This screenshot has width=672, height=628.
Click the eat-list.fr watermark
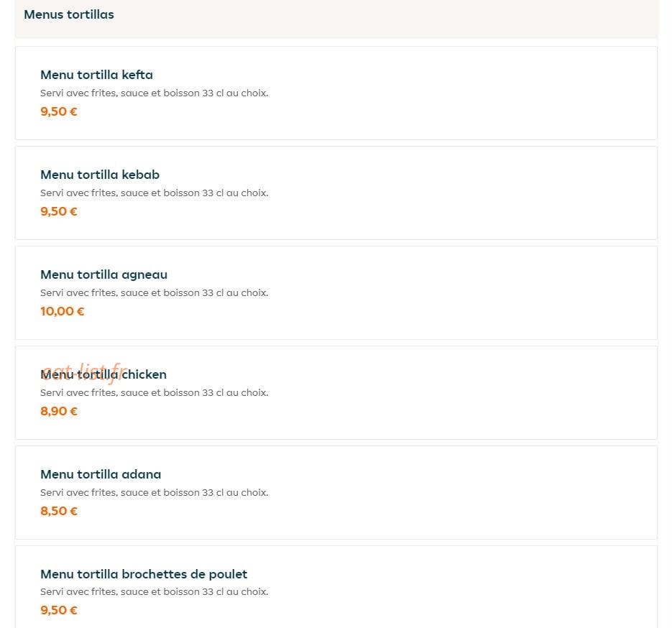(x=84, y=372)
